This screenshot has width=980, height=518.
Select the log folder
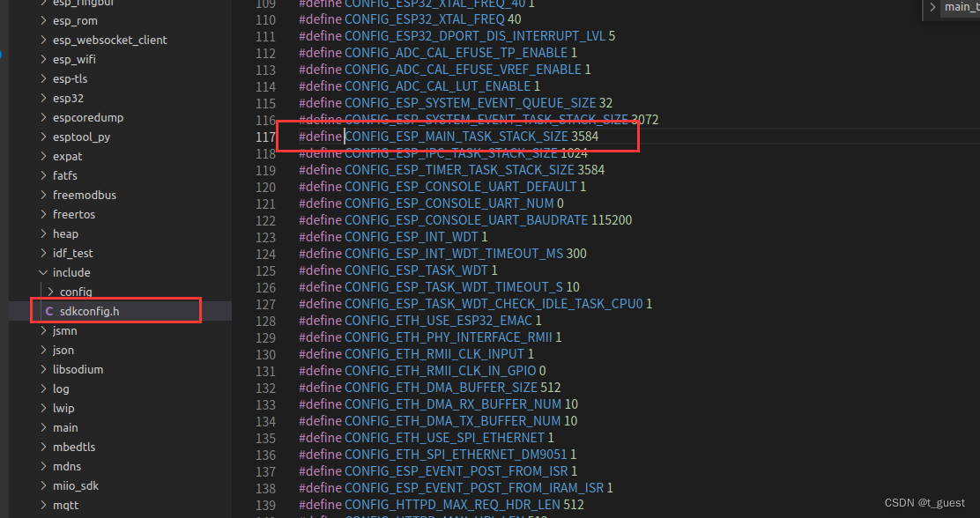point(62,388)
